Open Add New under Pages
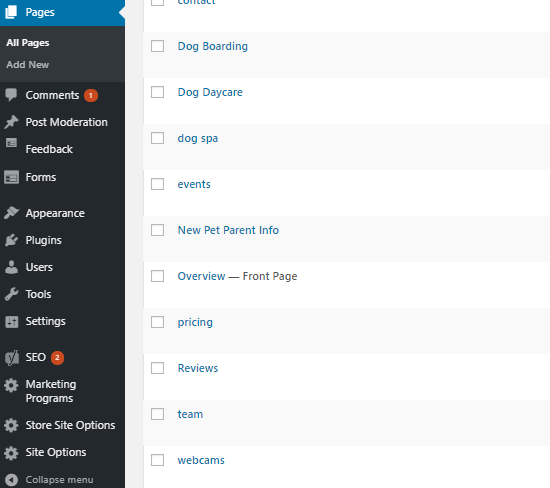This screenshot has width=550, height=488. 28,65
